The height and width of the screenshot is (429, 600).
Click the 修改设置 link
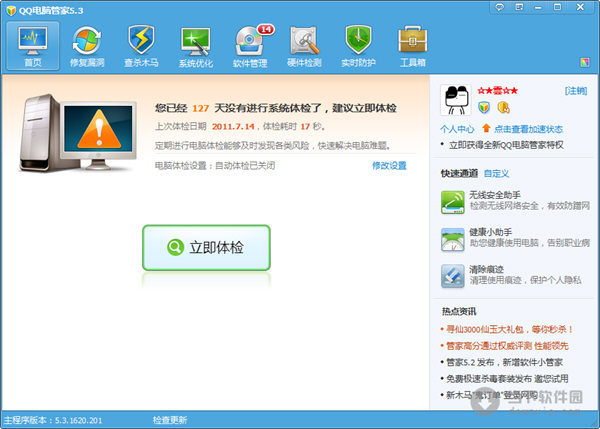(389, 166)
